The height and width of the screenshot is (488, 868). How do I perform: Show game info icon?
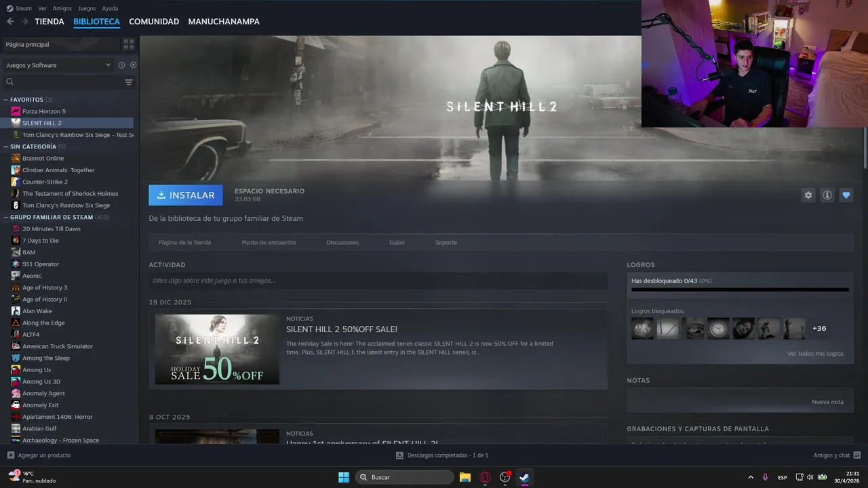827,195
